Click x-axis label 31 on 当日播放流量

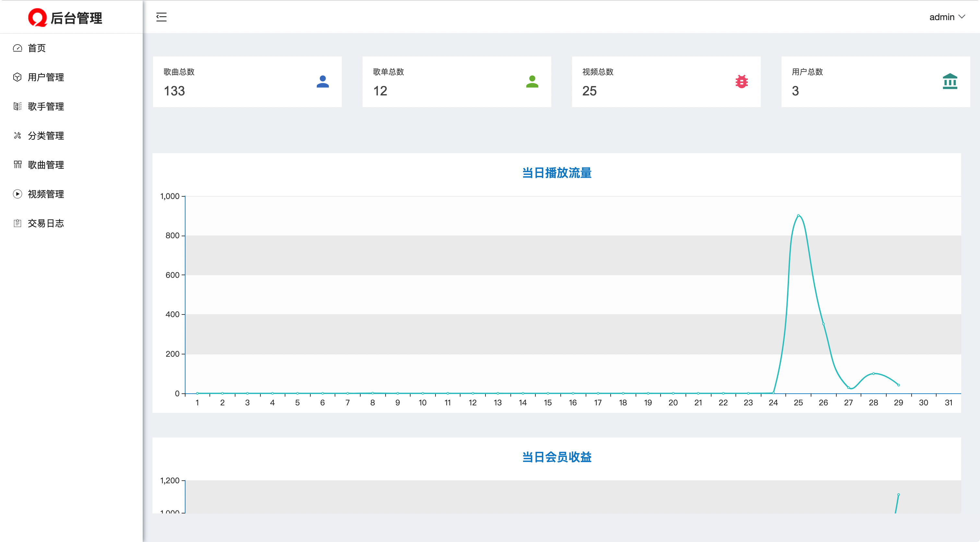[x=949, y=403]
